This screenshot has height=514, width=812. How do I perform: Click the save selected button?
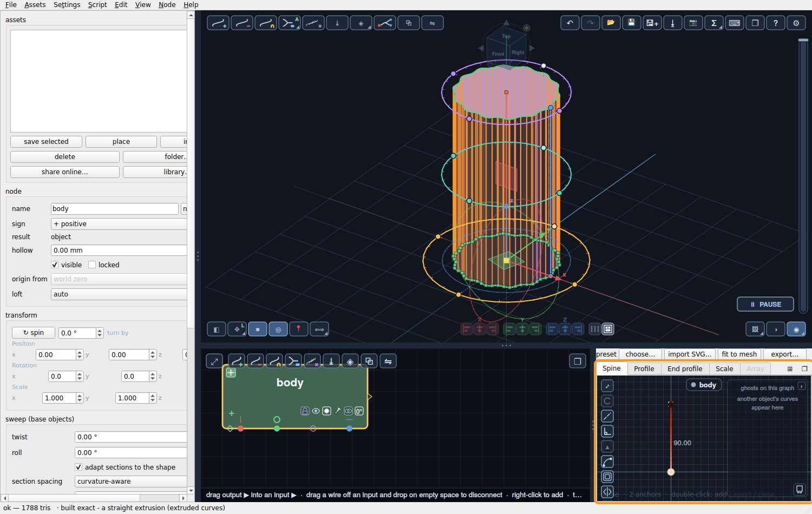tap(46, 142)
